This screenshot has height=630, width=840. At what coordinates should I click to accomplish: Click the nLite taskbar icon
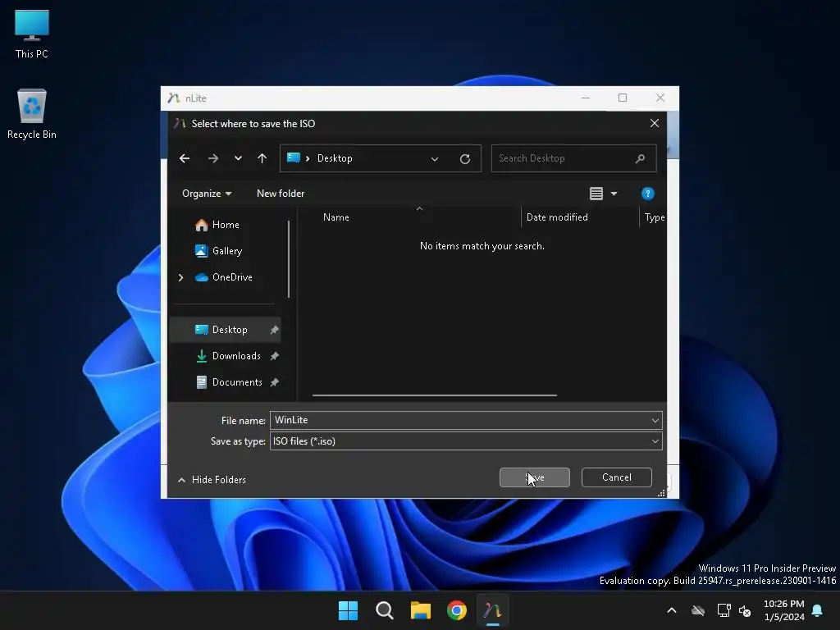493,610
